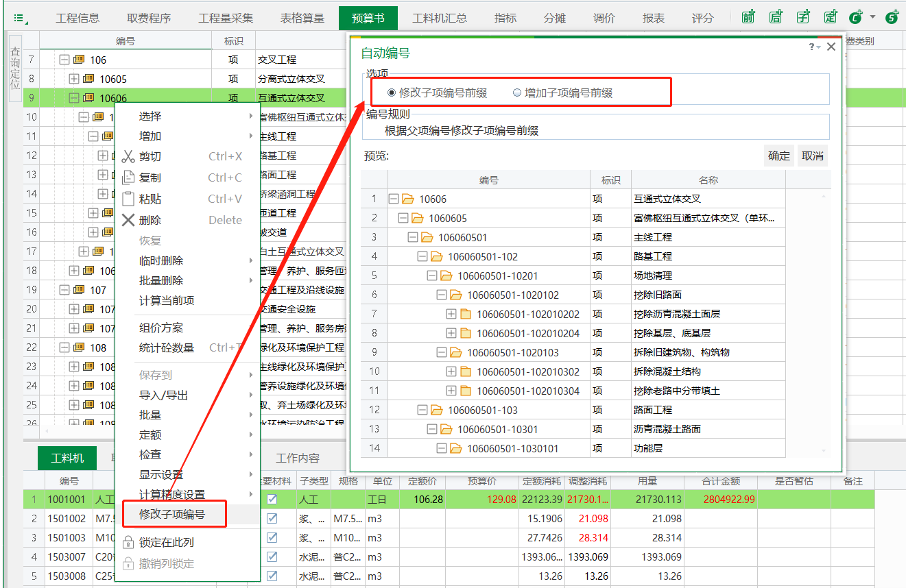Screen dimensions: 906x588
Task: Click the unlock icon beside 撤销列锁定
Action: [x=128, y=563]
